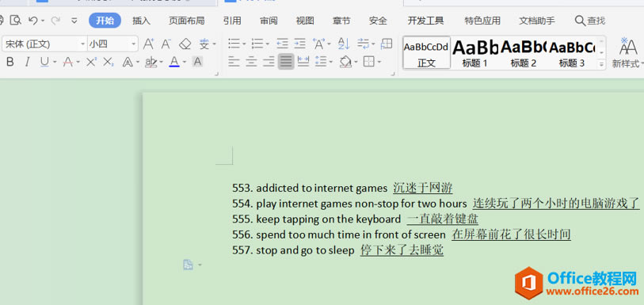The image size is (644, 305).
Task: Click the increase indent icon
Action: 300,44
